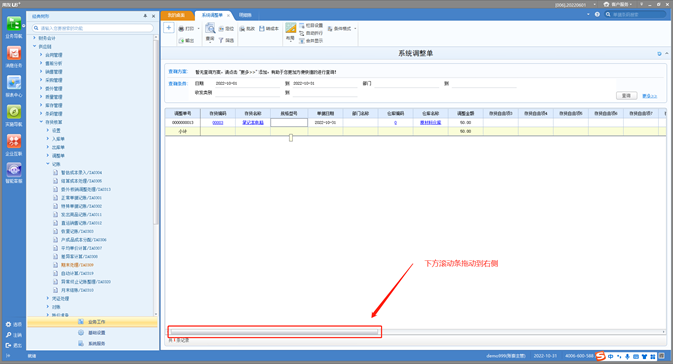
Task: Click the 查询 button in query panel
Action: click(x=626, y=96)
